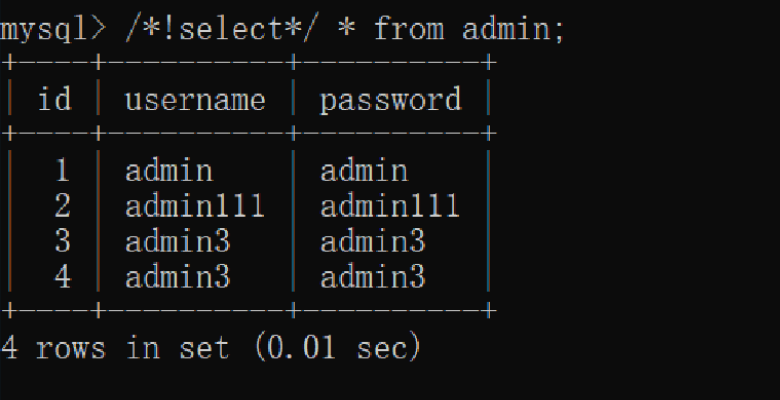Click username 'admin111' in second row

pos(194,206)
